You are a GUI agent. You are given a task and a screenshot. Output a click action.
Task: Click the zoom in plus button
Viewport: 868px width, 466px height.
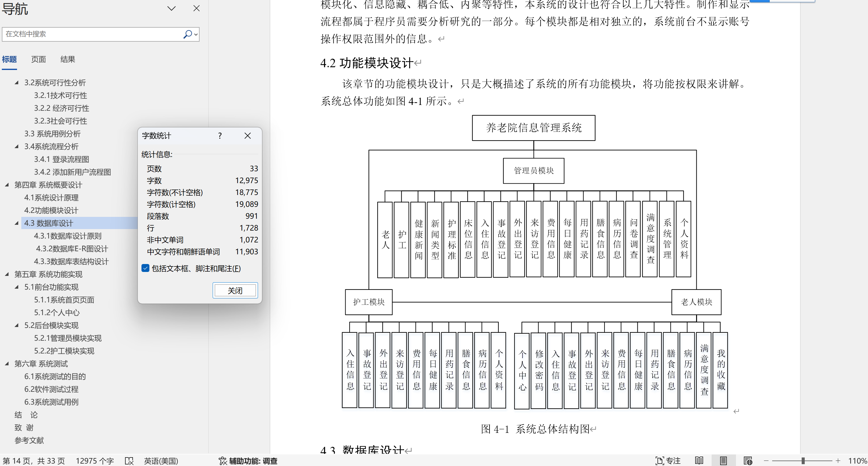(838, 461)
